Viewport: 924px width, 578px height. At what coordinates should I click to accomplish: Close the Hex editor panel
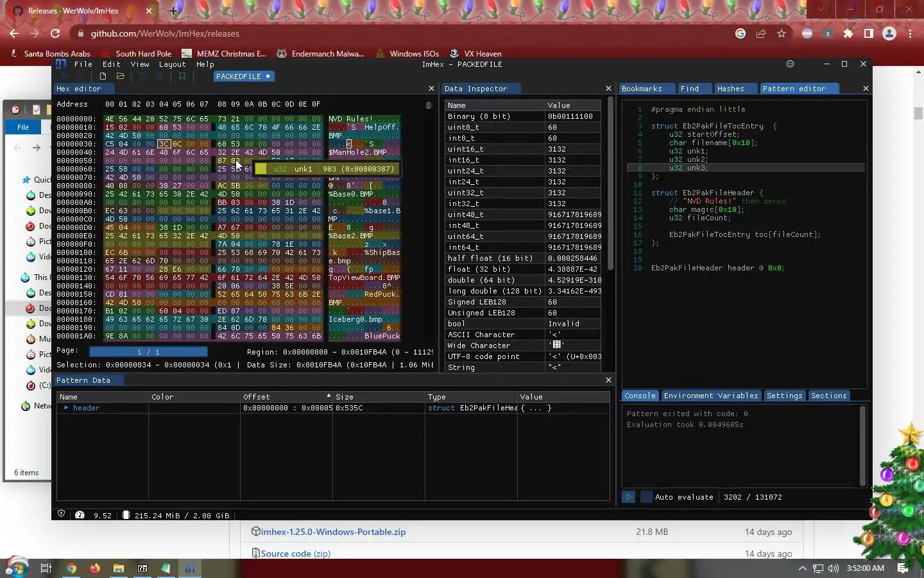coord(431,89)
